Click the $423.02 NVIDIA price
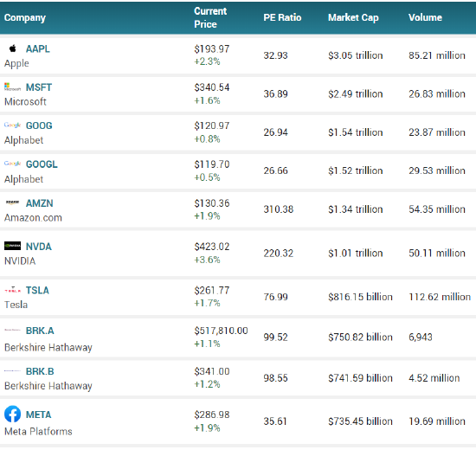 coord(212,247)
